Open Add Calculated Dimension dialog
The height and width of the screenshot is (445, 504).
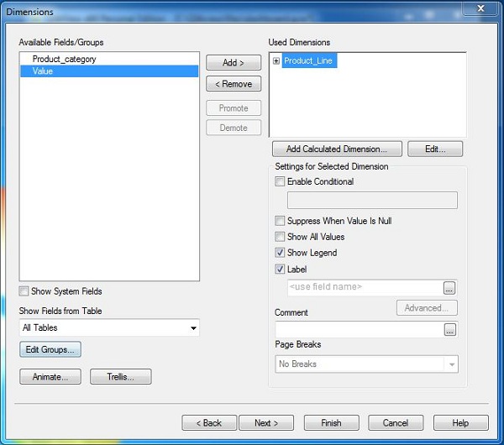(336, 149)
